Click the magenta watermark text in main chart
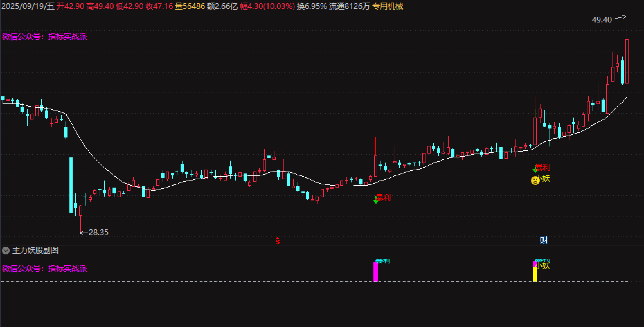The width and height of the screenshot is (644, 327). tap(44, 37)
